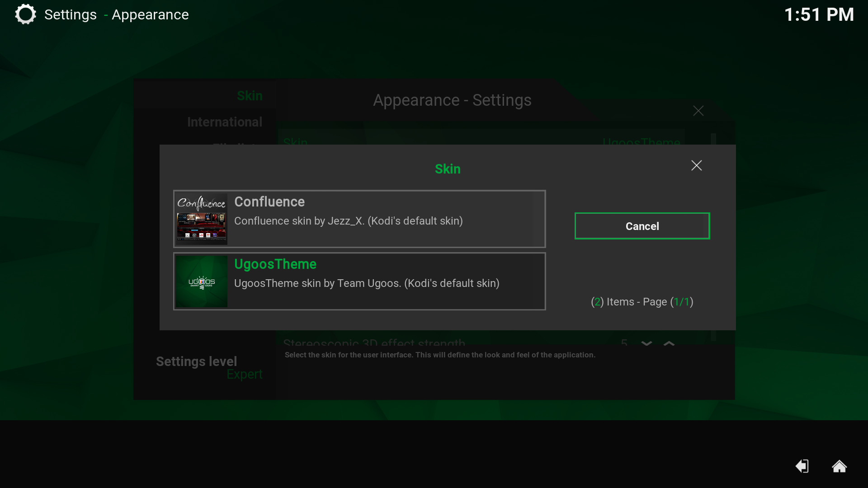Click the Cancel button
The width and height of the screenshot is (868, 488).
pos(642,226)
